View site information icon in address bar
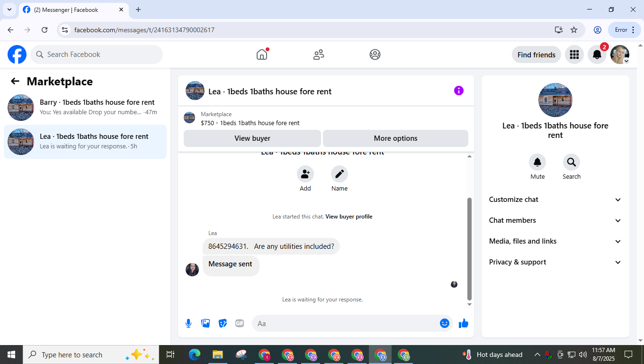Screen dimensions: 644x364 (x=65, y=30)
